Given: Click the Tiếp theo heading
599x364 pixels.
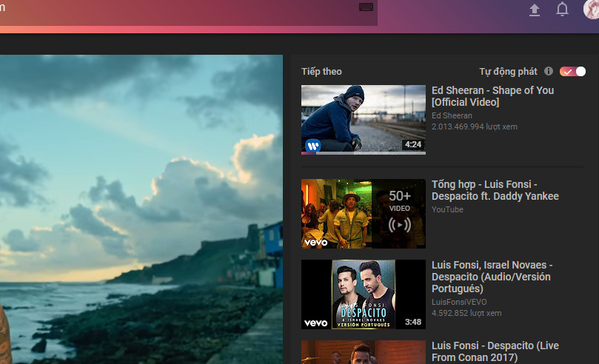Looking at the screenshot, I should pos(321,71).
